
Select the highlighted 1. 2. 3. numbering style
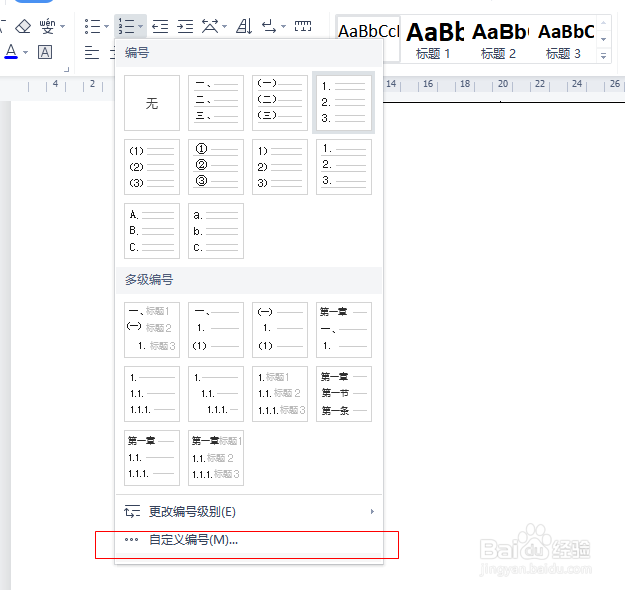(344, 103)
